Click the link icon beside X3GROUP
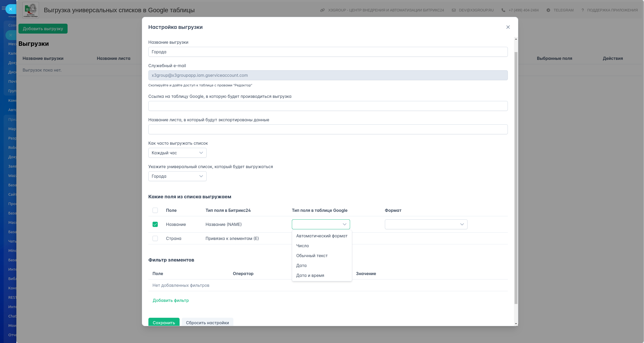 323,10
